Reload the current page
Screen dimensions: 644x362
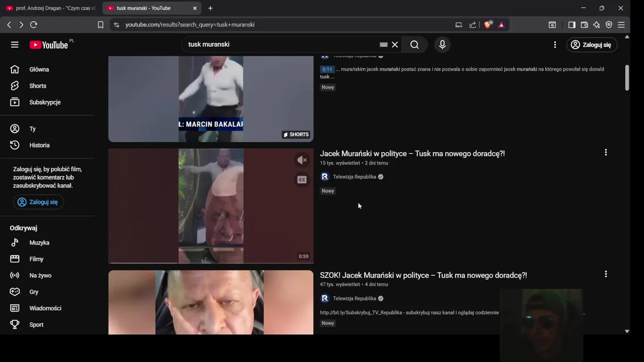point(34,25)
